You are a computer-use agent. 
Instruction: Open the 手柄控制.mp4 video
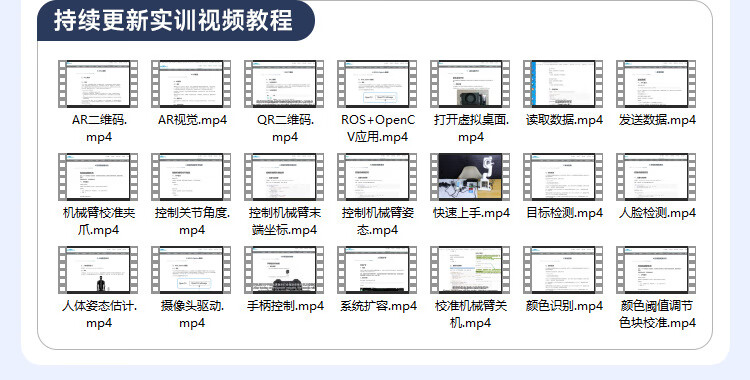click(284, 270)
